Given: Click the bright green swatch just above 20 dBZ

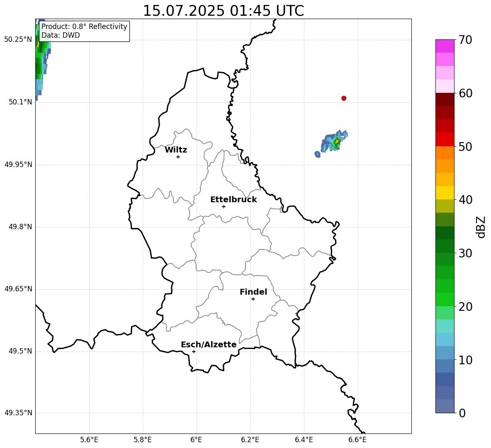Looking at the screenshot, I should coord(445,299).
